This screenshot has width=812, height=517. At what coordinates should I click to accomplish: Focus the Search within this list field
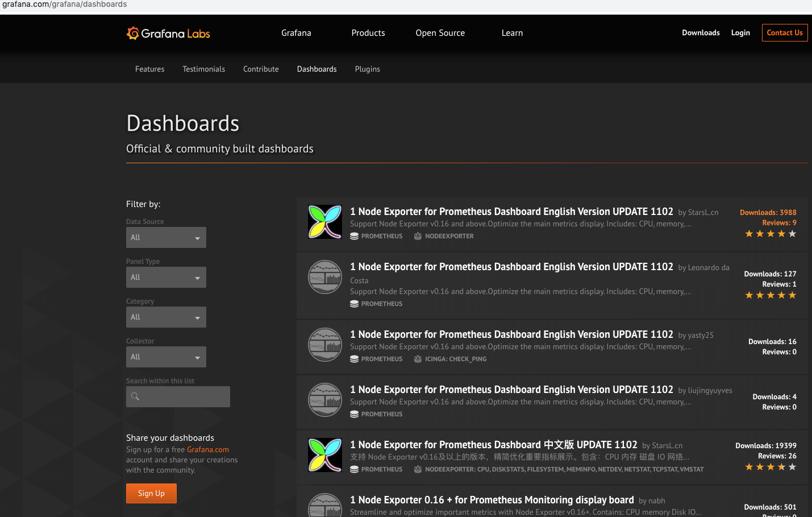[178, 396]
